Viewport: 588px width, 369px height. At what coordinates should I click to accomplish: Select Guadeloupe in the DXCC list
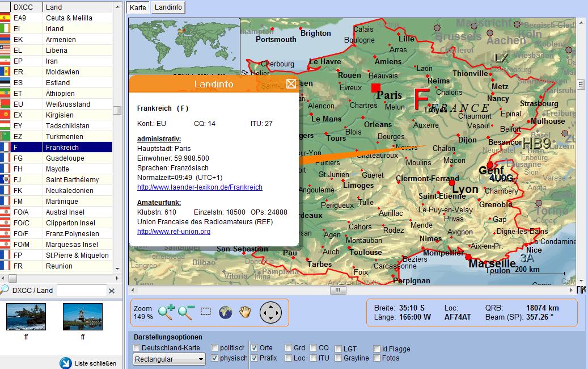click(65, 158)
